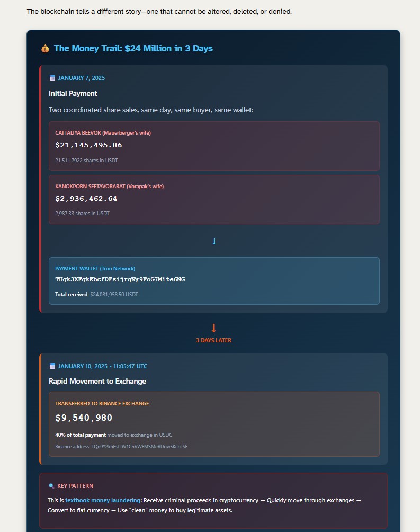Screen dimensions: 420x532
Task: Click the "Transferred to Binance Exchange" label
Action: click(x=102, y=404)
